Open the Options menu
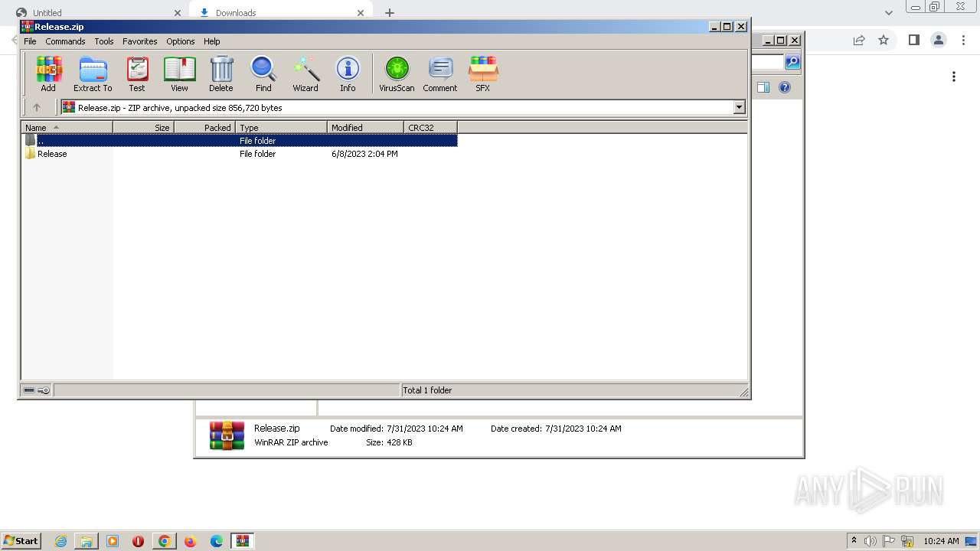Image resolution: width=980 pixels, height=551 pixels. (181, 41)
